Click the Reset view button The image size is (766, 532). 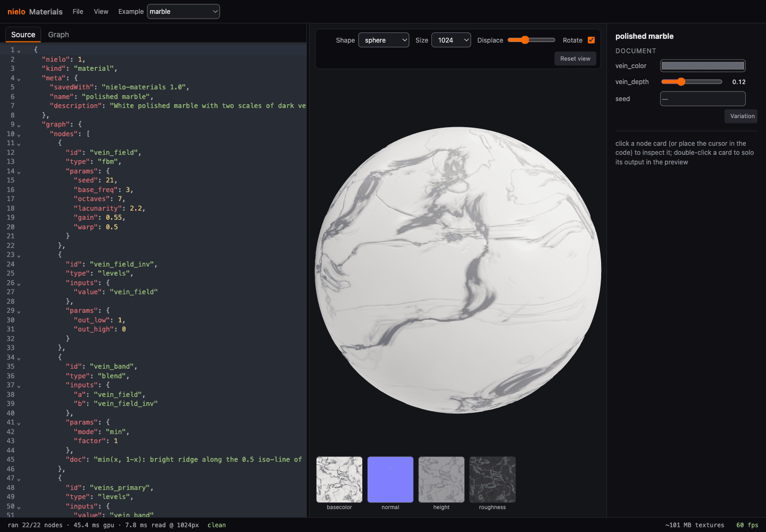[575, 59]
